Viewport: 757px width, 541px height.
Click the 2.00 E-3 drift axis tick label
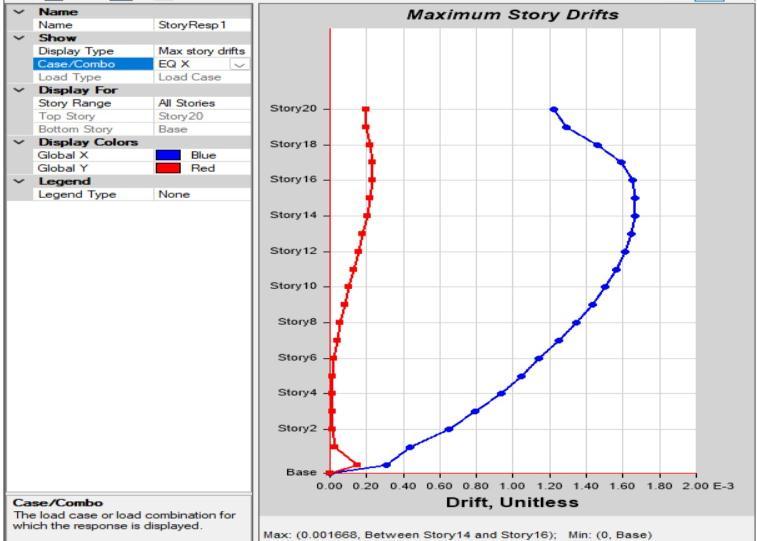pos(710,486)
